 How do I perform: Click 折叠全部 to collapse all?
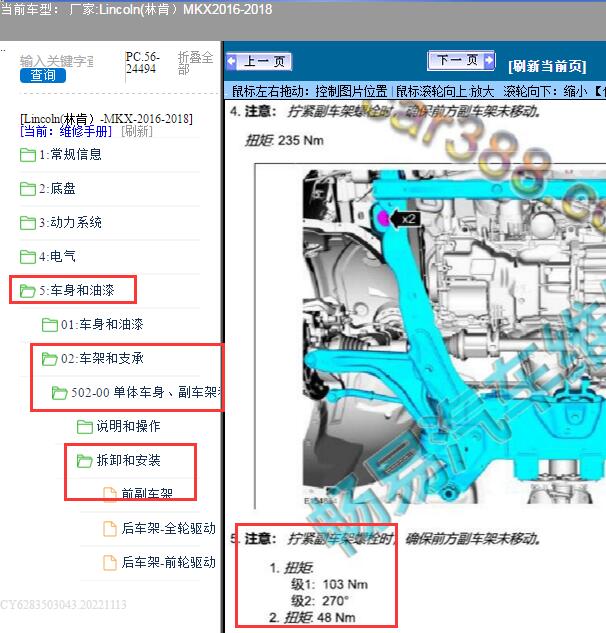click(x=195, y=63)
